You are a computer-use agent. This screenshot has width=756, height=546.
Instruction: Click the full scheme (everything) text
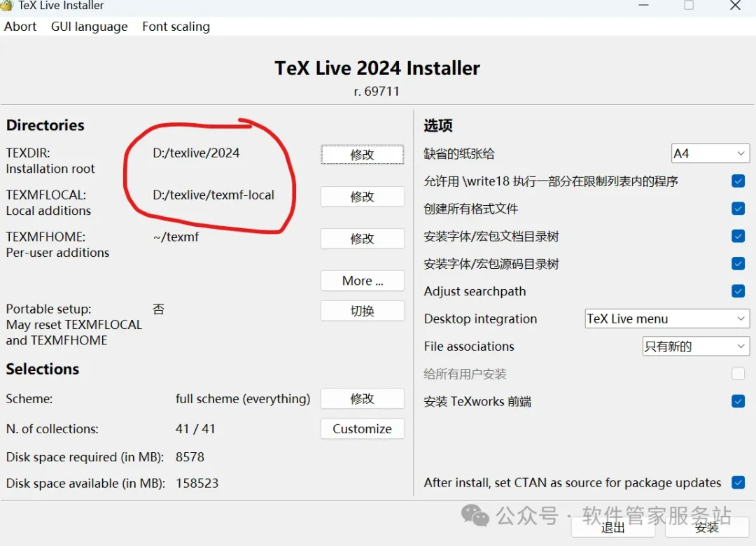[243, 399]
